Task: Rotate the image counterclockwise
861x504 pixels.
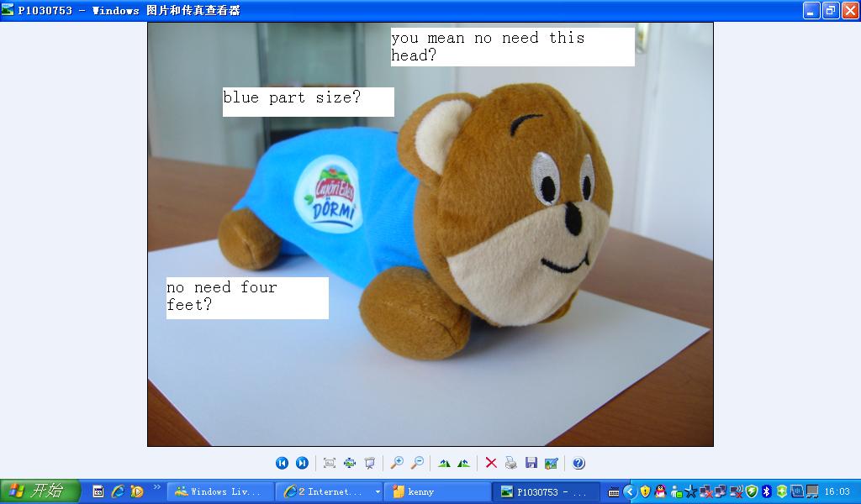Action: [x=463, y=463]
